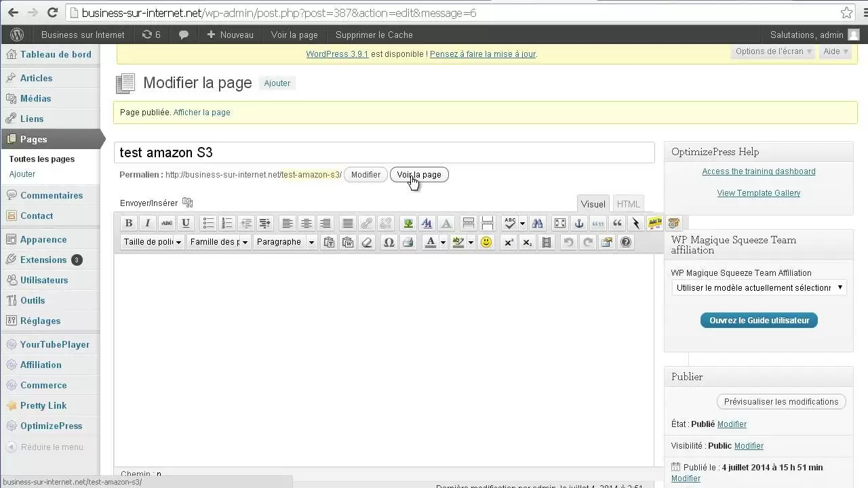Toggle fullscreen editing mode
This screenshot has width=868, height=488.
pyautogui.click(x=560, y=223)
